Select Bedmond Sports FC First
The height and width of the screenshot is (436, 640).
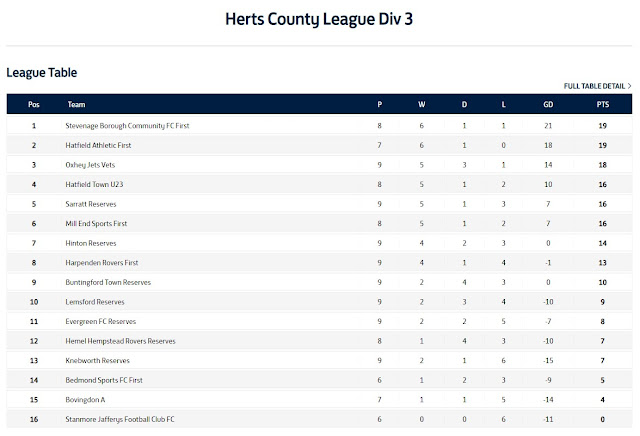(104, 380)
